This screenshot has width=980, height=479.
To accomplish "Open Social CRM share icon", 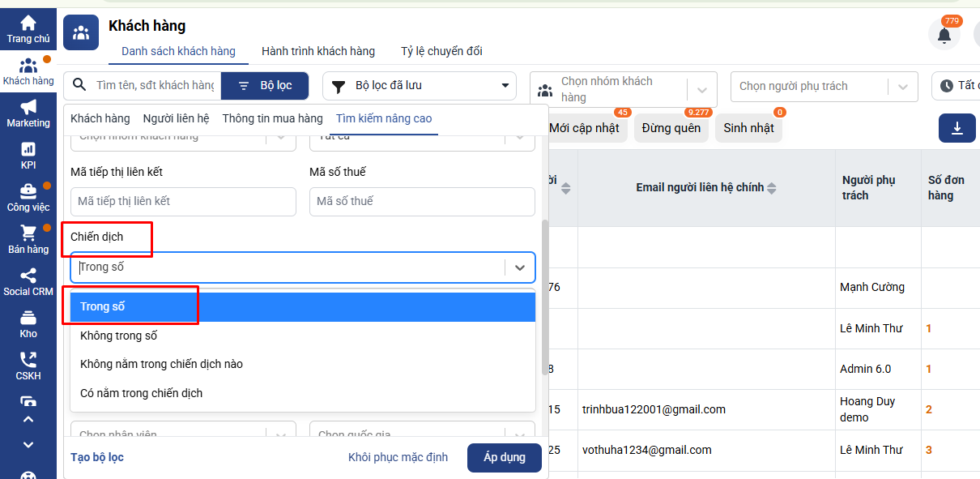I will (28, 276).
